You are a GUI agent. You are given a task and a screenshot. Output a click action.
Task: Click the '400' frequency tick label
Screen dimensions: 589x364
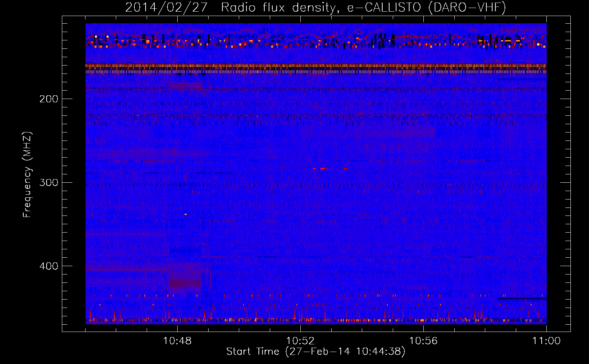[49, 266]
